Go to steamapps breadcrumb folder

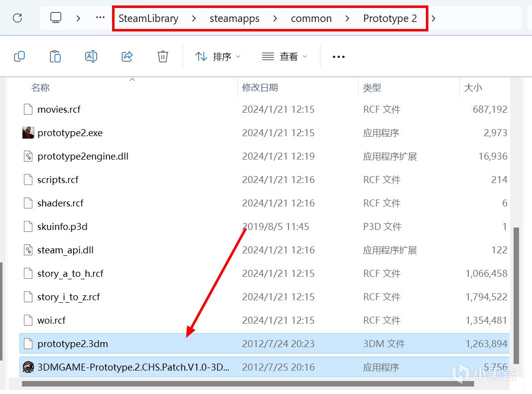click(x=235, y=18)
